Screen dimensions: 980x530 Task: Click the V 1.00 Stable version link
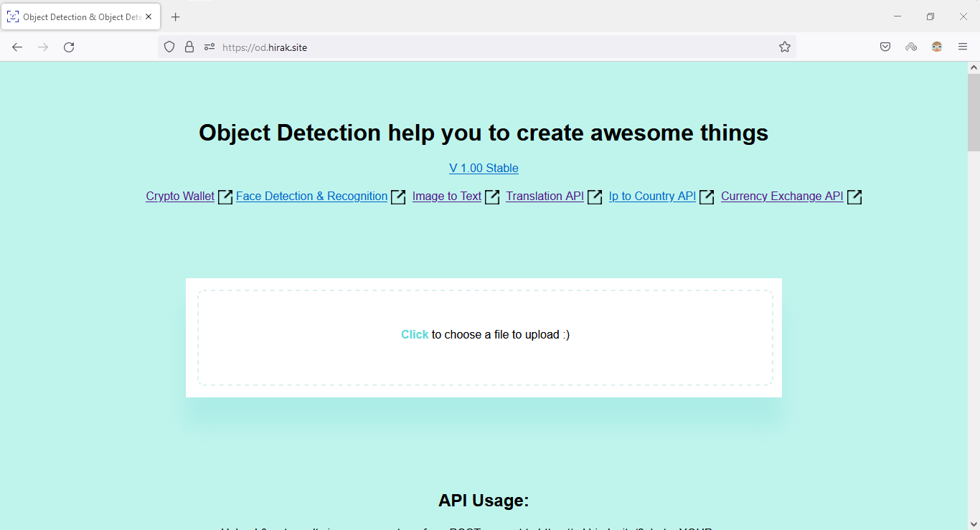click(x=484, y=169)
